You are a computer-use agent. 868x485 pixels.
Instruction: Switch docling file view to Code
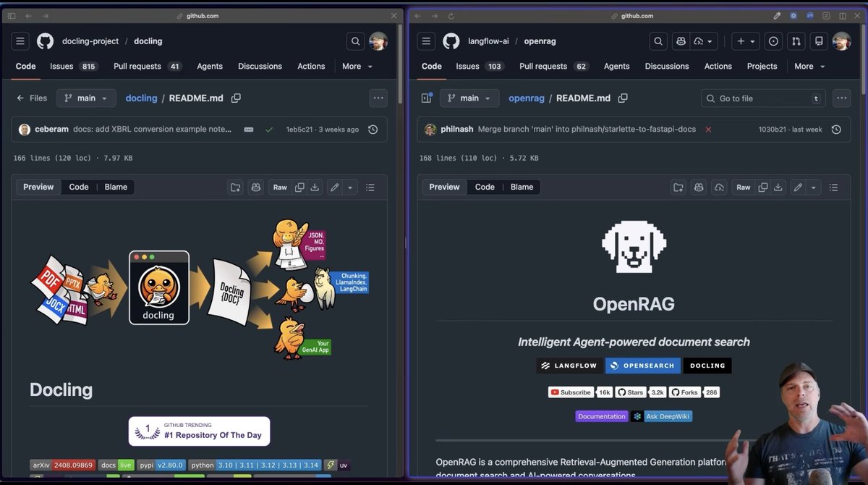point(79,187)
